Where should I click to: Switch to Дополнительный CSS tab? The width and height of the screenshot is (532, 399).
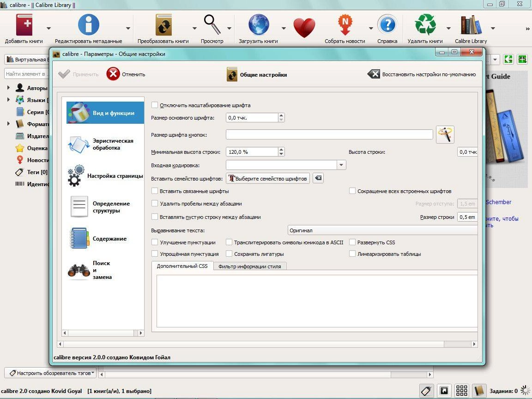(x=182, y=266)
